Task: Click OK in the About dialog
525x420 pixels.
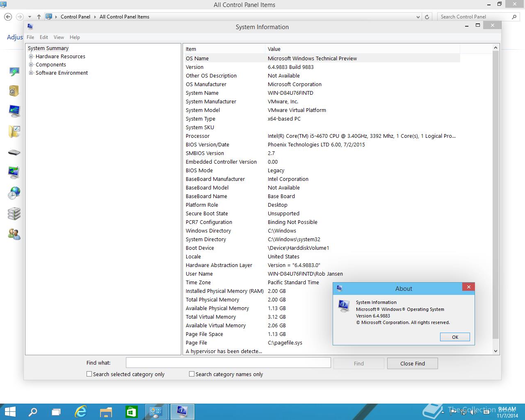Action: (x=455, y=337)
